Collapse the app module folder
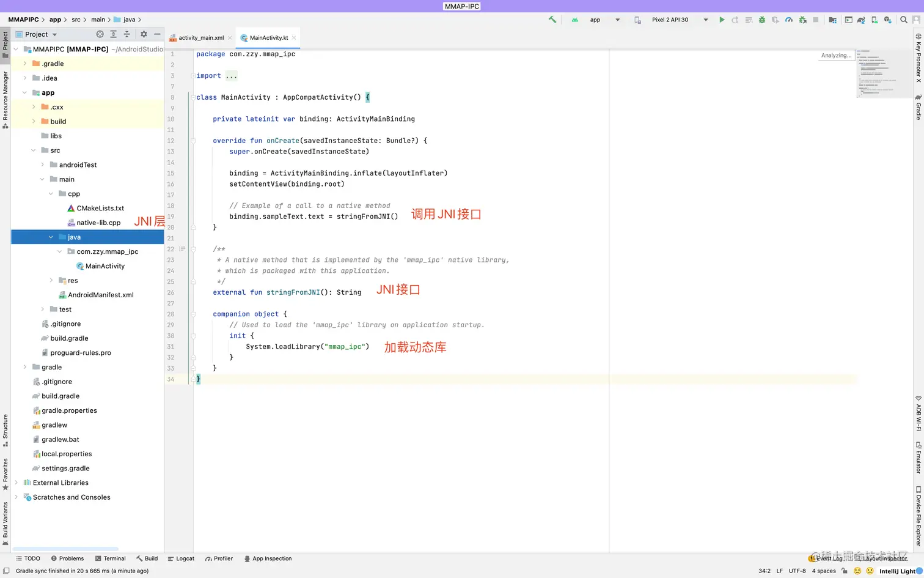Viewport: 924px width, 578px height. 24,93
